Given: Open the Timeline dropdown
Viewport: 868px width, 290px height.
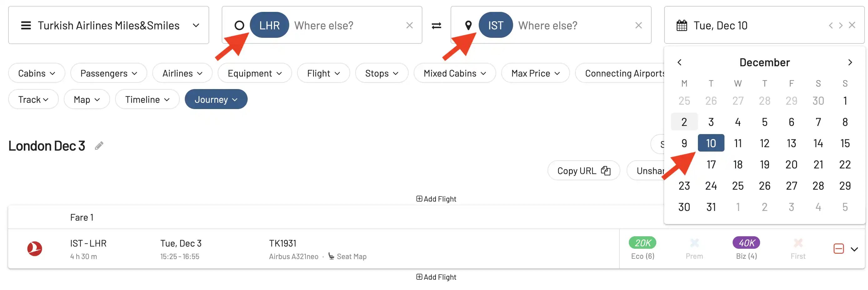Looking at the screenshot, I should point(147,99).
